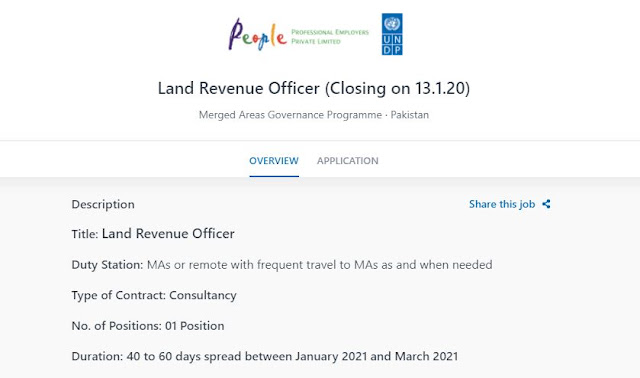
Task: Click the Type of Contract: Consultancy line
Action: (154, 296)
